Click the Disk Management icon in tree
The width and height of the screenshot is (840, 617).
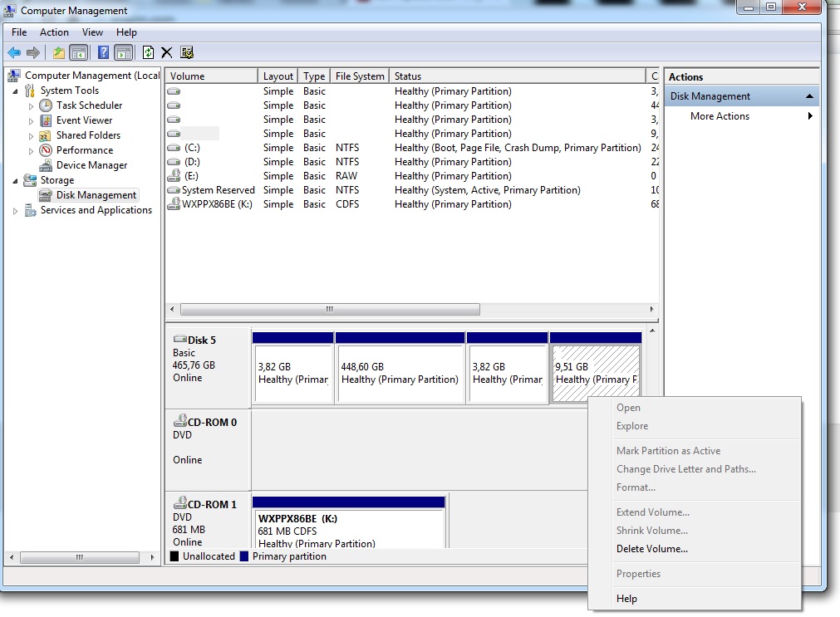[46, 195]
